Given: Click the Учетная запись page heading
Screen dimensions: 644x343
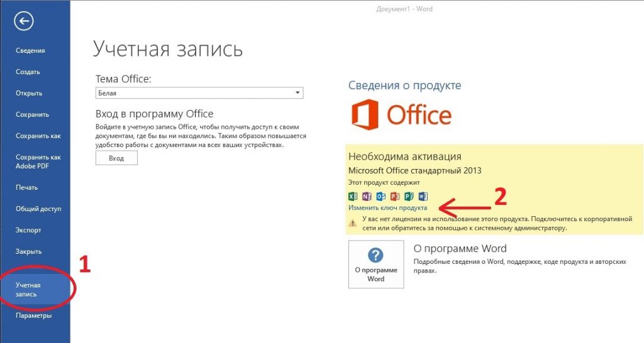Looking at the screenshot, I should [167, 49].
